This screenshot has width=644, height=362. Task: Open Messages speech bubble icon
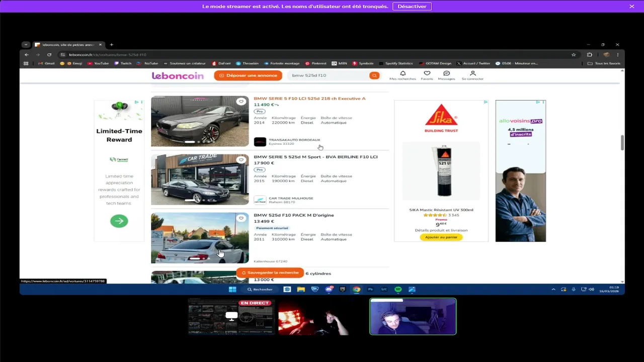[446, 75]
